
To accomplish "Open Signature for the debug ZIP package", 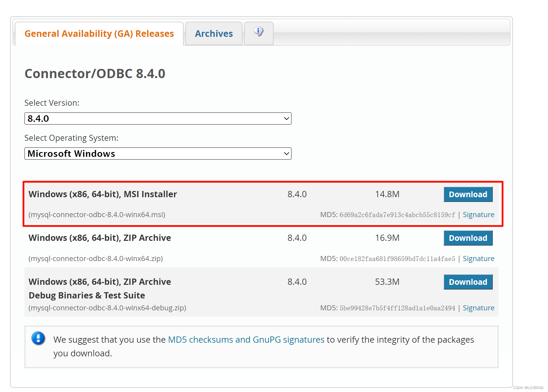I will coord(478,308).
